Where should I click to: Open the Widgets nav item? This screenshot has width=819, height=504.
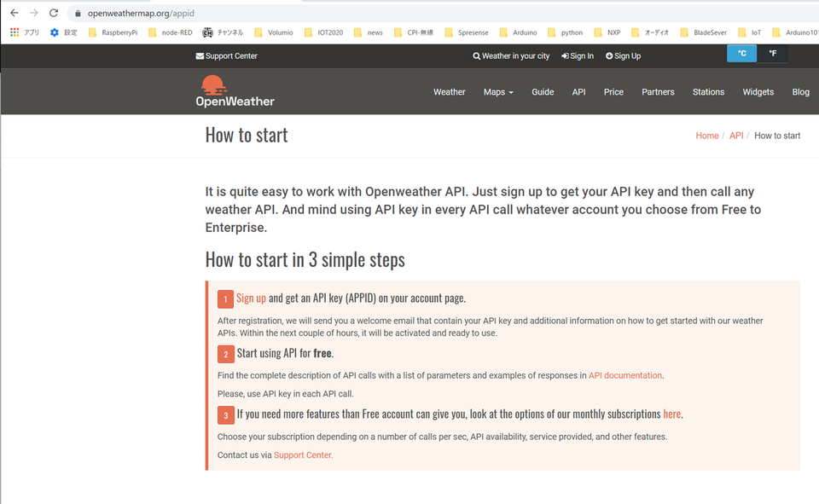pyautogui.click(x=758, y=92)
